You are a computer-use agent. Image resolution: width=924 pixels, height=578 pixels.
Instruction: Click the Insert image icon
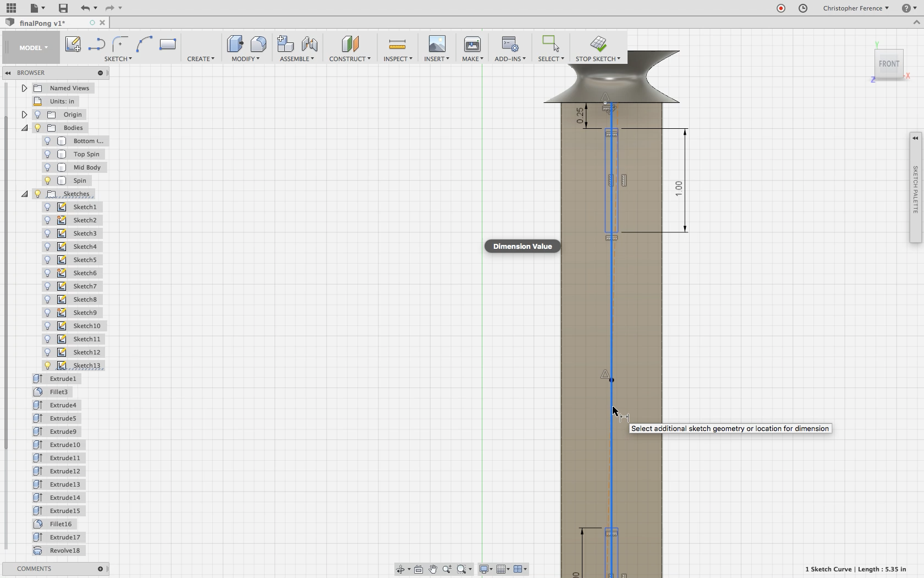(x=437, y=44)
